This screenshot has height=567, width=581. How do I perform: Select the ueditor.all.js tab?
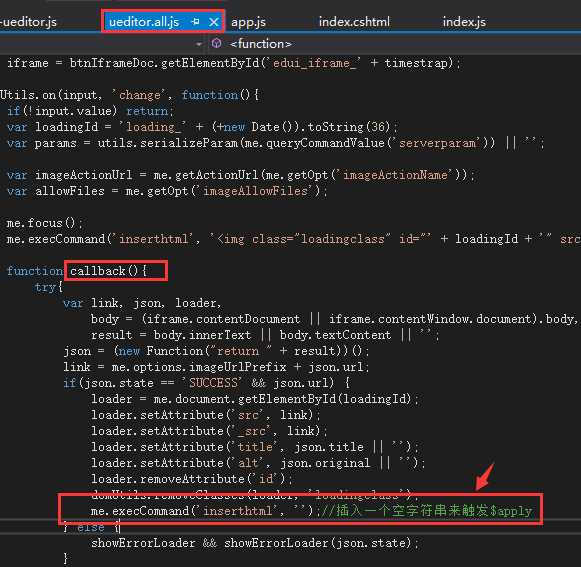[144, 22]
